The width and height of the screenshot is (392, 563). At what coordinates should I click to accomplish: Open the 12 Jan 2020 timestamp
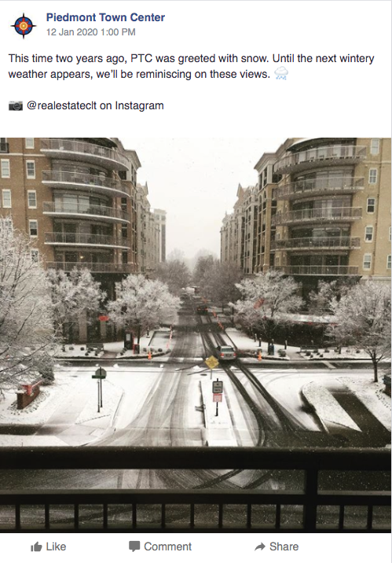(91, 32)
